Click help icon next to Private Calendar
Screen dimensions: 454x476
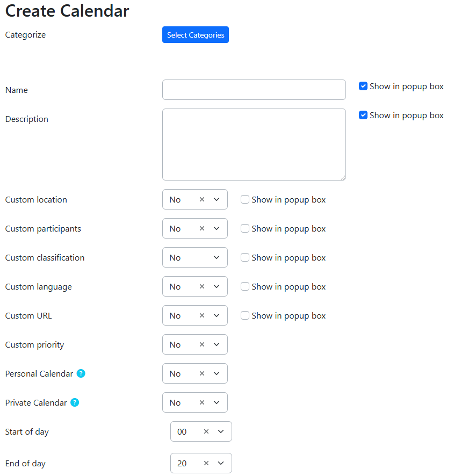75,402
